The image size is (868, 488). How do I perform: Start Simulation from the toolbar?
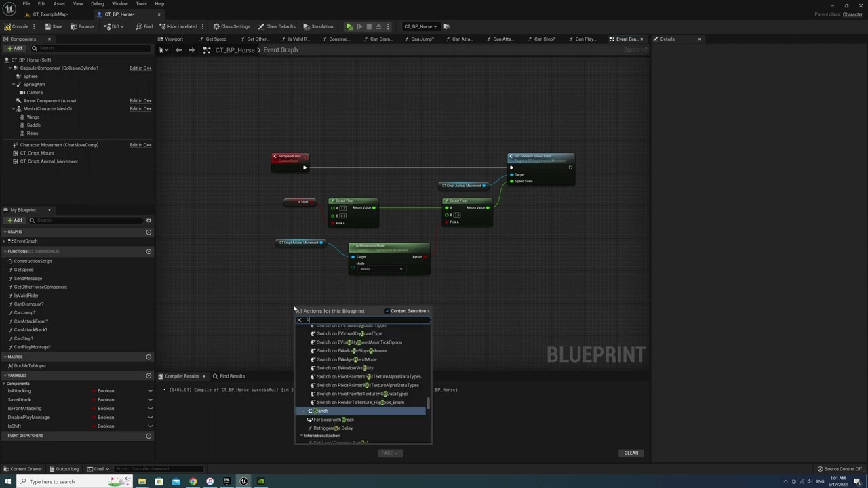(318, 26)
